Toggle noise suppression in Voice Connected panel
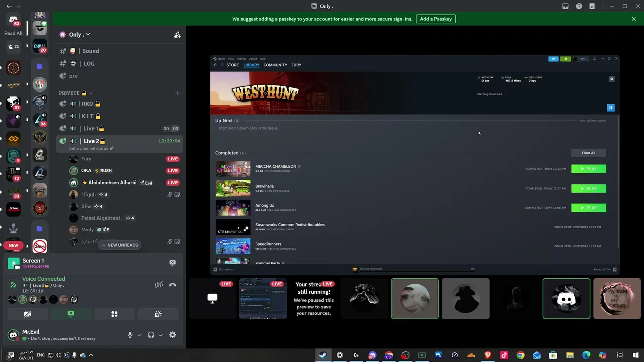 [x=159, y=285]
